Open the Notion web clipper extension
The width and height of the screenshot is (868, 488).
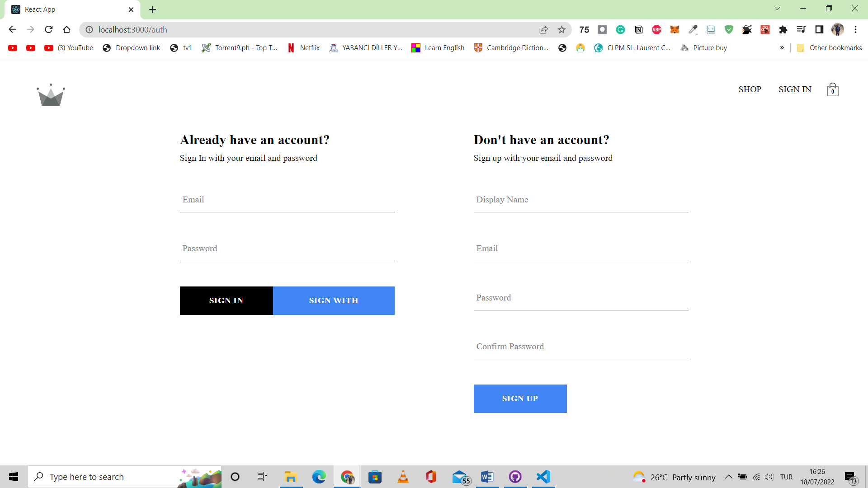pyautogui.click(x=638, y=30)
